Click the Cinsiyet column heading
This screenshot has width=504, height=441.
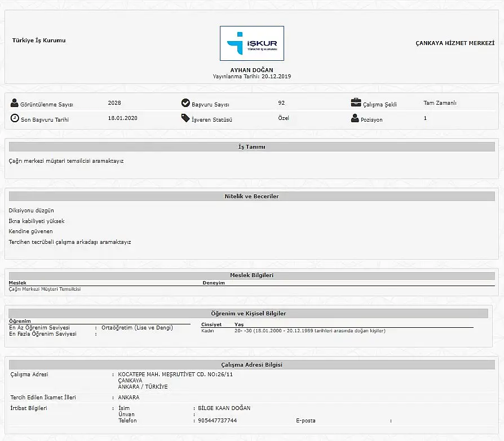click(x=211, y=324)
